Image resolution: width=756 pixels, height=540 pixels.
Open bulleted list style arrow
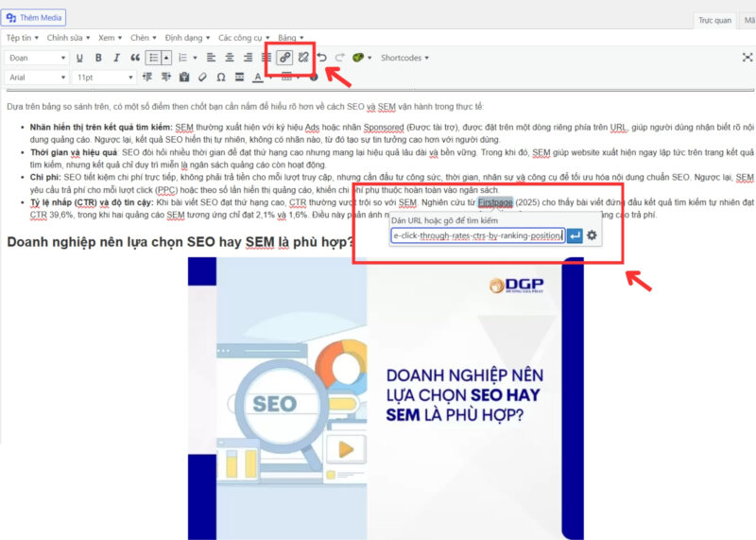pos(166,58)
